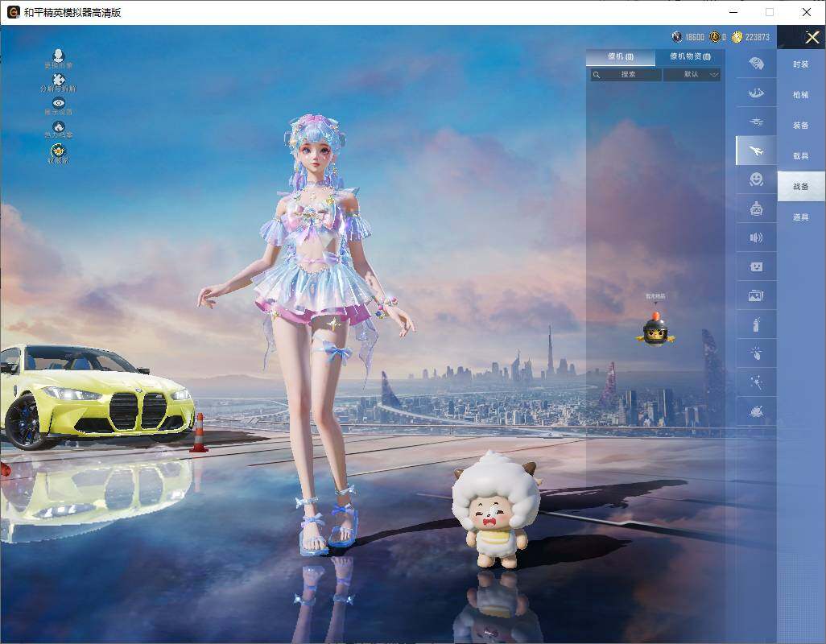The width and height of the screenshot is (826, 644).
Task: Select the magic wand effect icon
Action: pyautogui.click(x=757, y=382)
